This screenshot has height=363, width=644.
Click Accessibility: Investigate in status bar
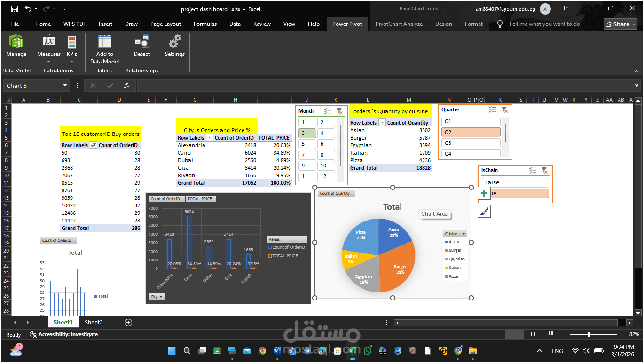click(64, 334)
